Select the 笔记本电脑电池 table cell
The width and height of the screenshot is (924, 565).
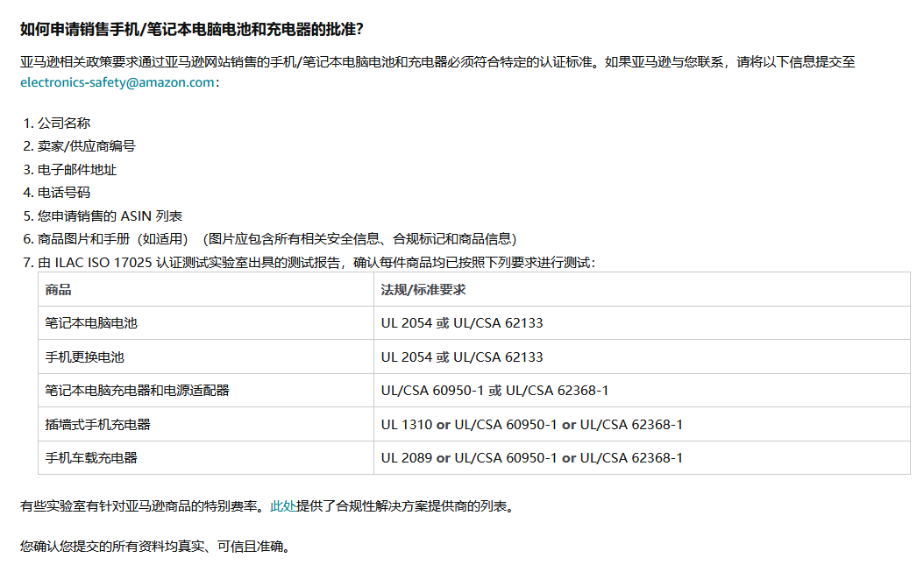pyautogui.click(x=206, y=323)
